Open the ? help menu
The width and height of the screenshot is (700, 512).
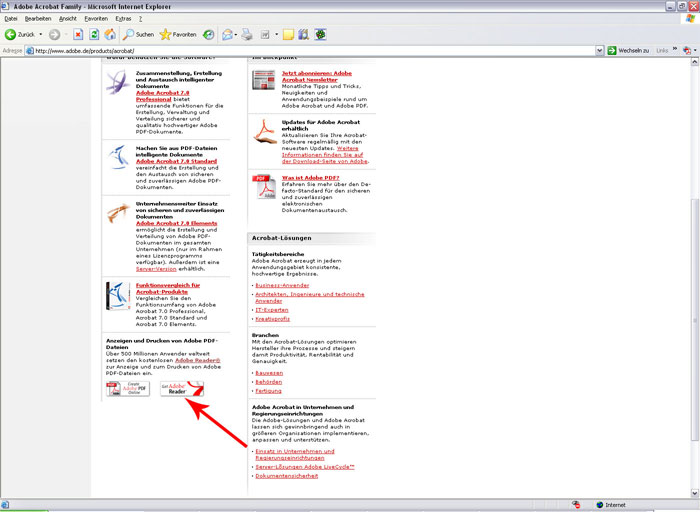point(140,19)
